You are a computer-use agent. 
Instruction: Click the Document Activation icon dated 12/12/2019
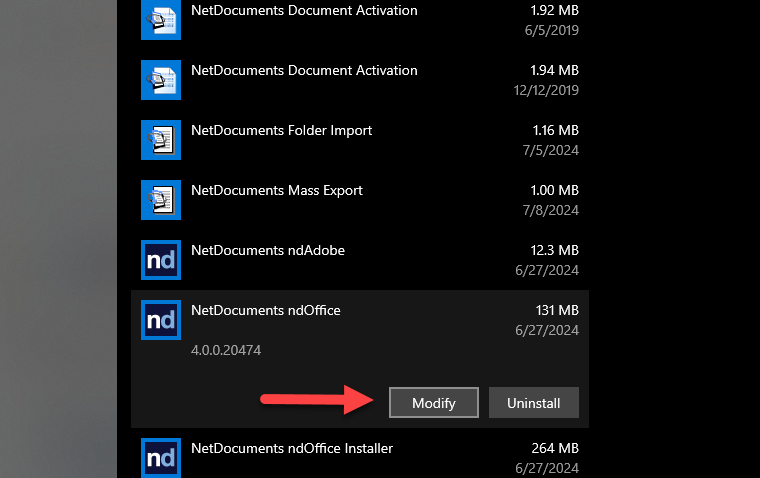pos(161,80)
